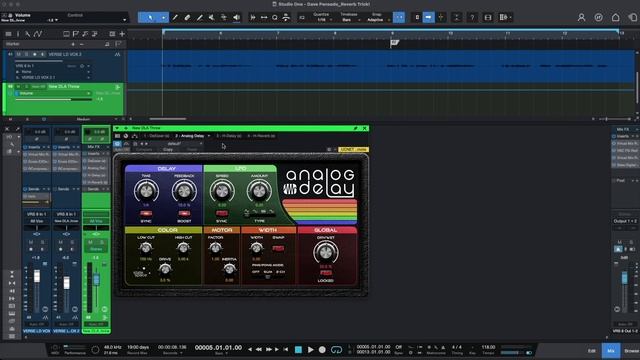
Task: Click the Global DRY/WET knob
Action: [325, 252]
